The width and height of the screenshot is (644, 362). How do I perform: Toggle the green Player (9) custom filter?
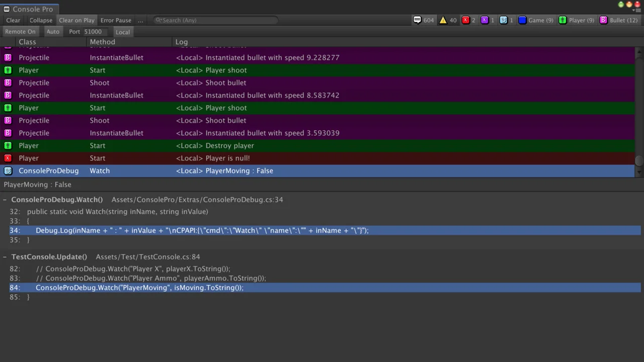577,20
